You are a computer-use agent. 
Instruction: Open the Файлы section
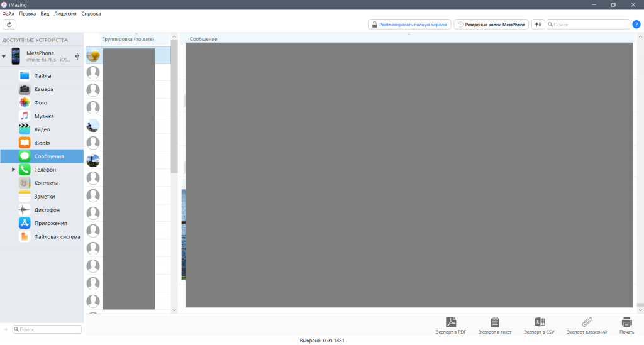(x=42, y=76)
